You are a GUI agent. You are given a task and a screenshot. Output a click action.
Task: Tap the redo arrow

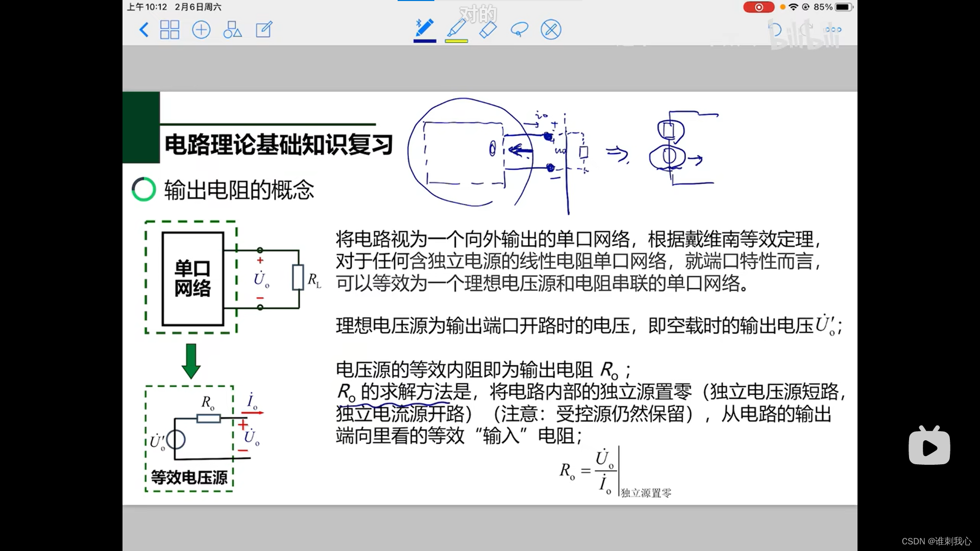pos(806,30)
